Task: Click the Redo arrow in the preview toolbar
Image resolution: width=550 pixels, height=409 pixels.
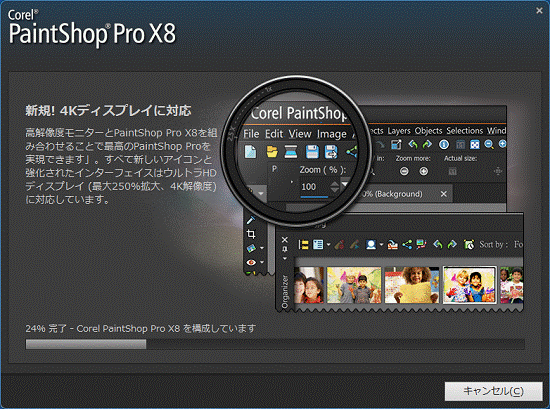Action: tap(427, 144)
